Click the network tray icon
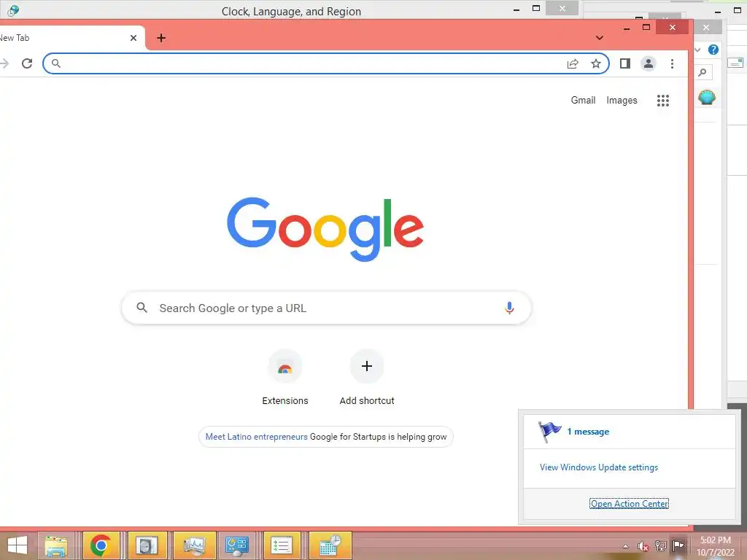 coord(661,546)
